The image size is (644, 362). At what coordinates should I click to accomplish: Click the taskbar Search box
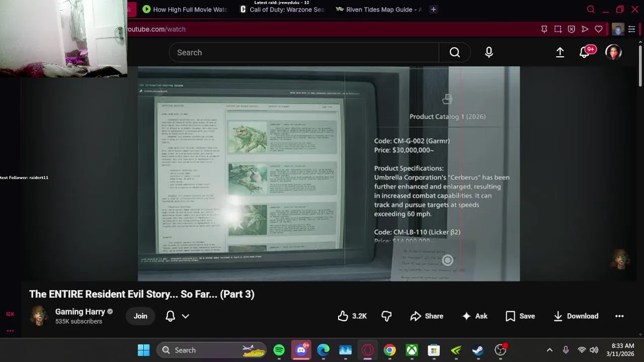(x=212, y=350)
